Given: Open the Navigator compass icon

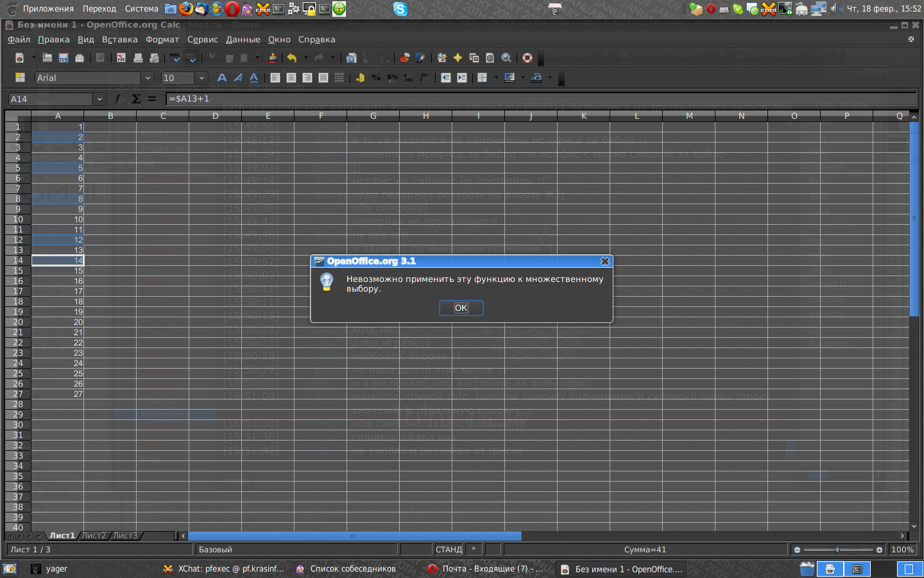Looking at the screenshot, I should (x=458, y=58).
